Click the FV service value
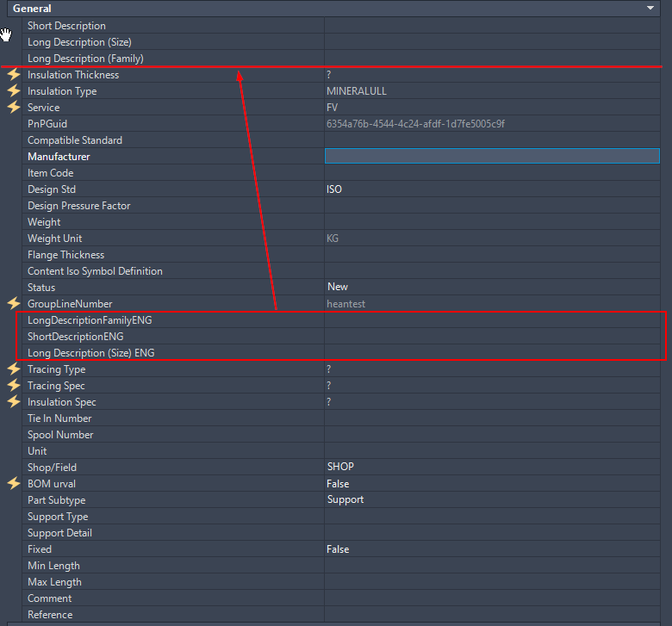This screenshot has height=626, width=672. (333, 107)
